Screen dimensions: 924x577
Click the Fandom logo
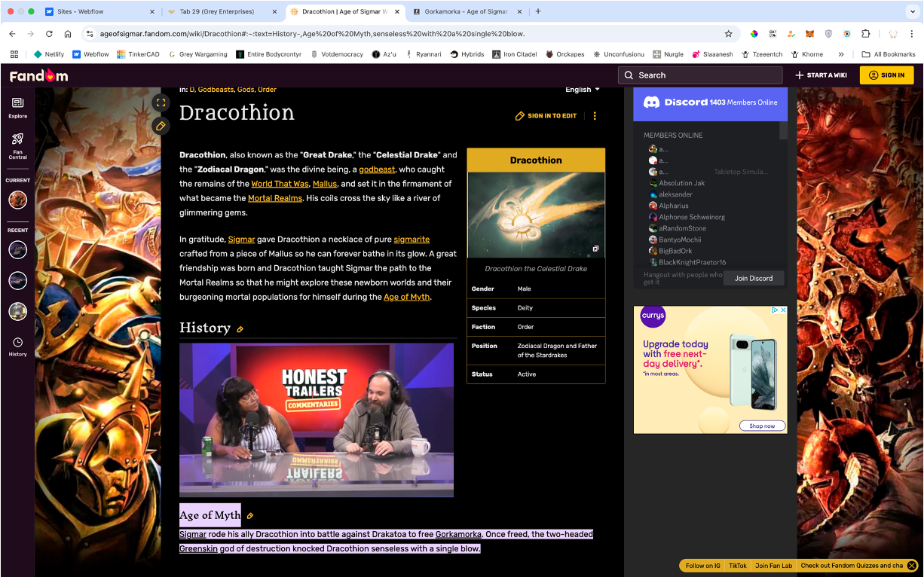tap(38, 75)
